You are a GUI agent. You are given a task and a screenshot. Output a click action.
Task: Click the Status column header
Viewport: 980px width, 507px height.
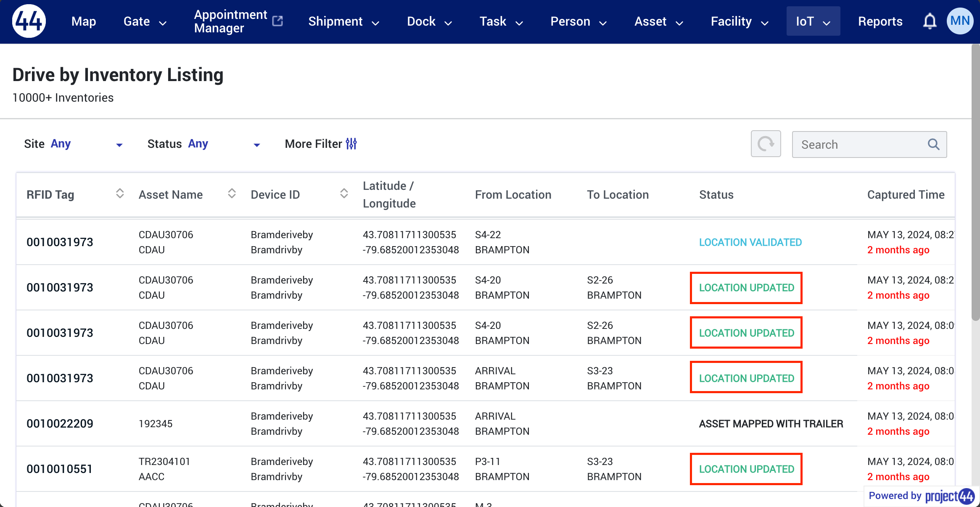click(x=716, y=194)
